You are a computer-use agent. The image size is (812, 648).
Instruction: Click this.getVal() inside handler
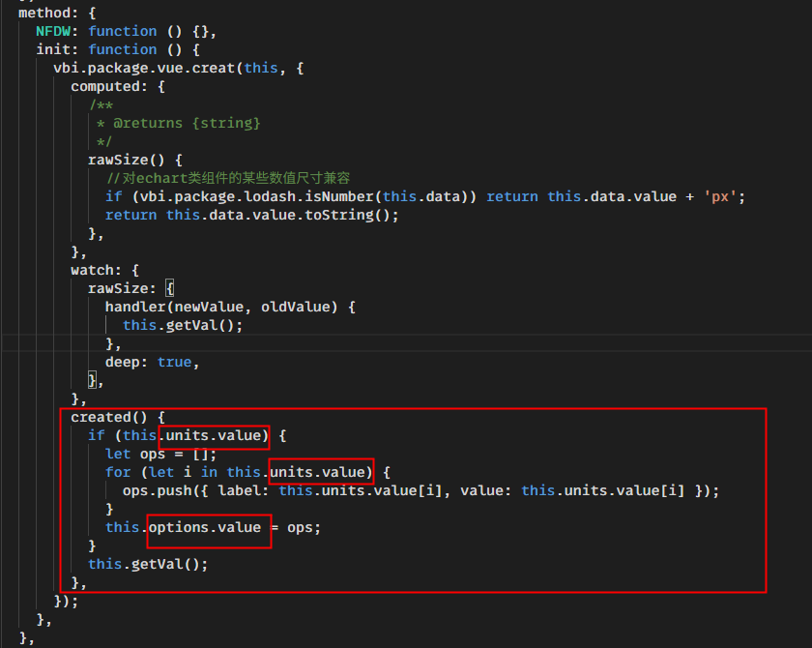point(183,325)
